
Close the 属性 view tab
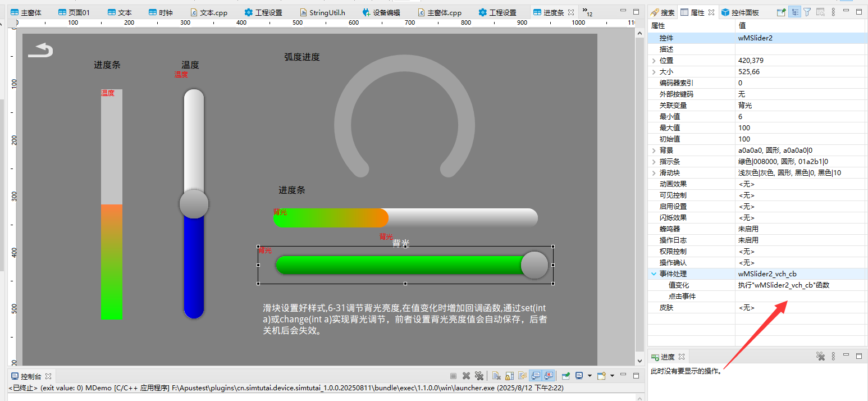coord(711,12)
